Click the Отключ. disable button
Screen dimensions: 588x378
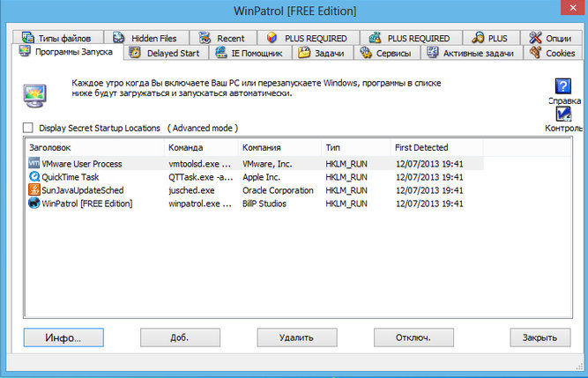pos(413,337)
